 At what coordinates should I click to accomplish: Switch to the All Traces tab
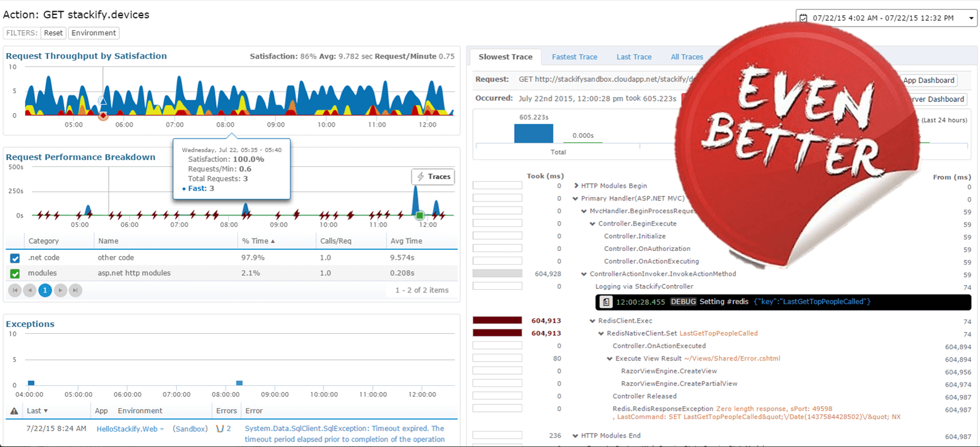point(686,57)
